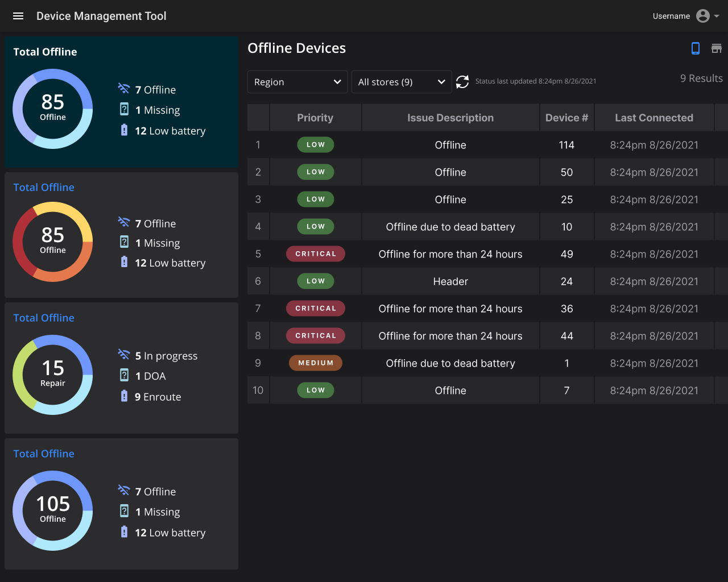Viewport: 728px width, 582px height.
Task: Click CRITICAL badge in row 8
Action: [x=316, y=336]
